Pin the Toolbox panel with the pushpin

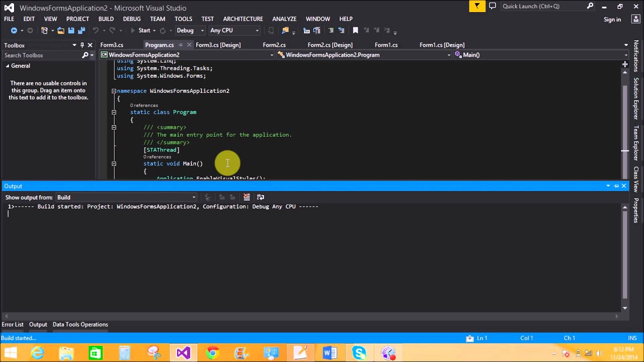pyautogui.click(x=82, y=45)
